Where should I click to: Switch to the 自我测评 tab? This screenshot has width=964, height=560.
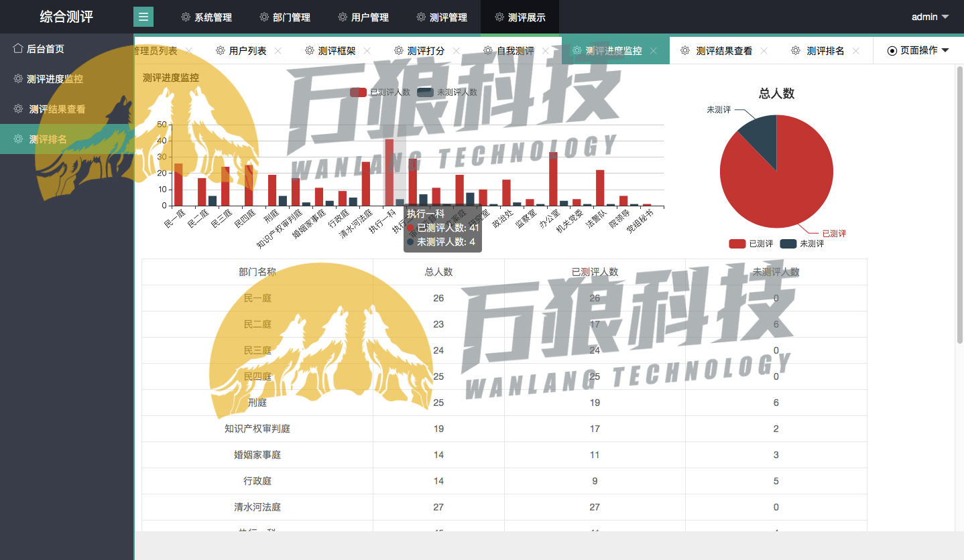click(515, 50)
